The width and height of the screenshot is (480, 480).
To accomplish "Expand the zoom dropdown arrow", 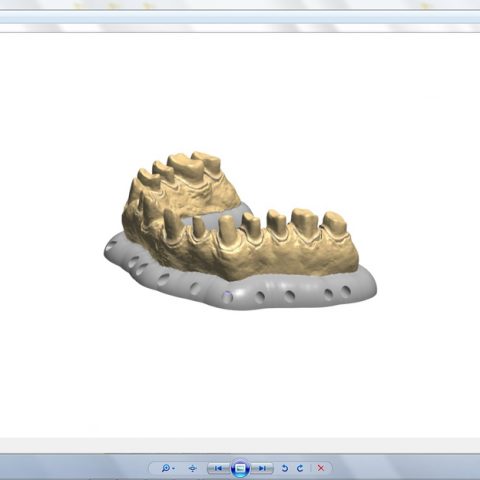I will coord(173,469).
